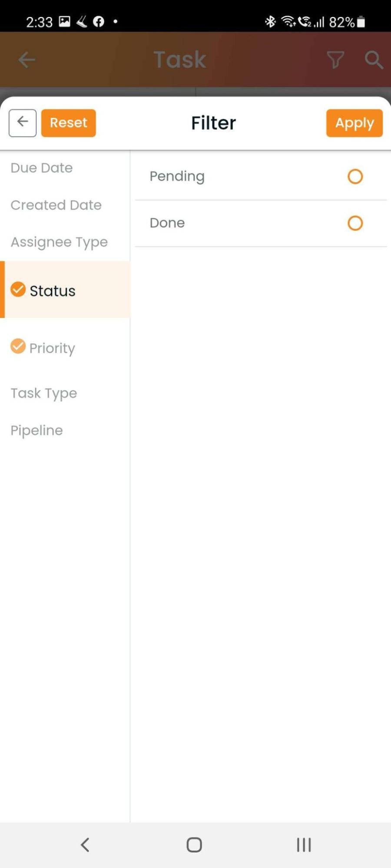Open search using the magnifier icon
391x868 pixels.
[x=374, y=59]
